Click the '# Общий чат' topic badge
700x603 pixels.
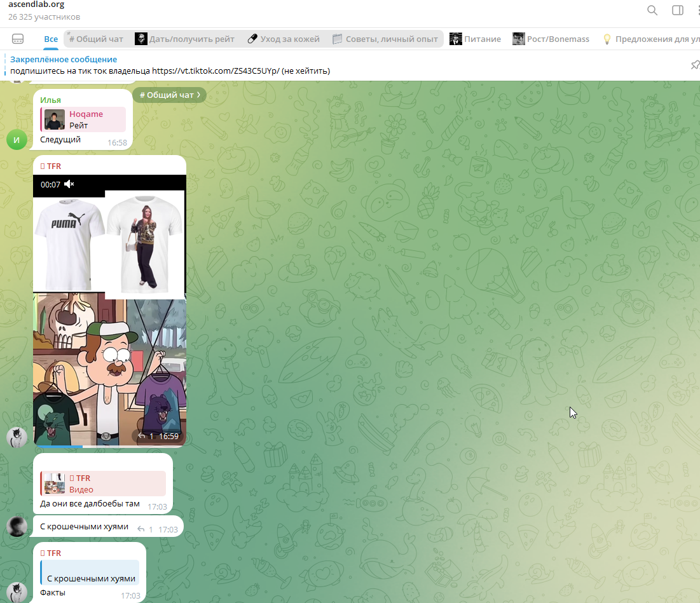coord(170,95)
